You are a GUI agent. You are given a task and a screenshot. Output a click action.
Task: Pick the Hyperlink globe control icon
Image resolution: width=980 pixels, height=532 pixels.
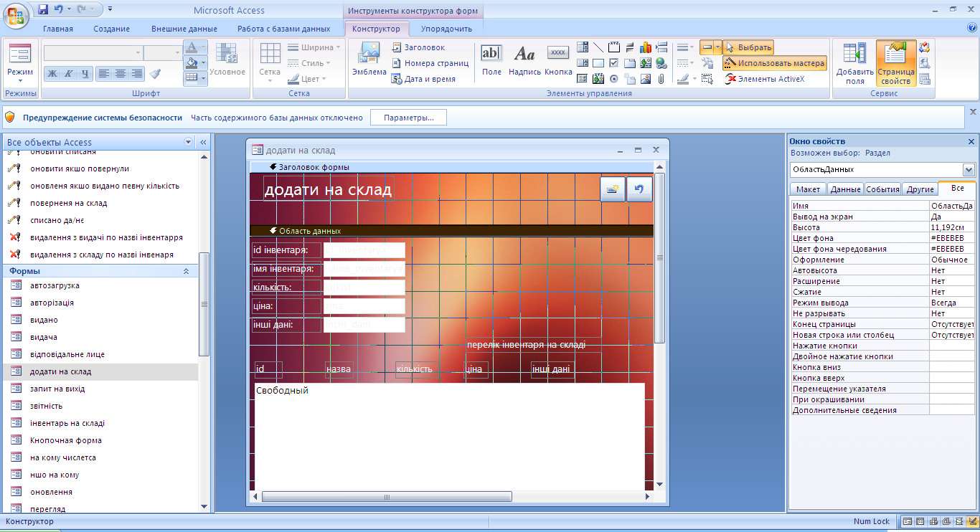point(661,63)
